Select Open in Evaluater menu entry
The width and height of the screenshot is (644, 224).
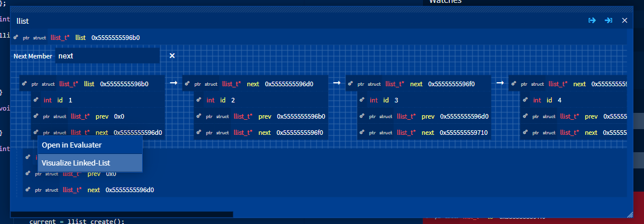coord(90,145)
